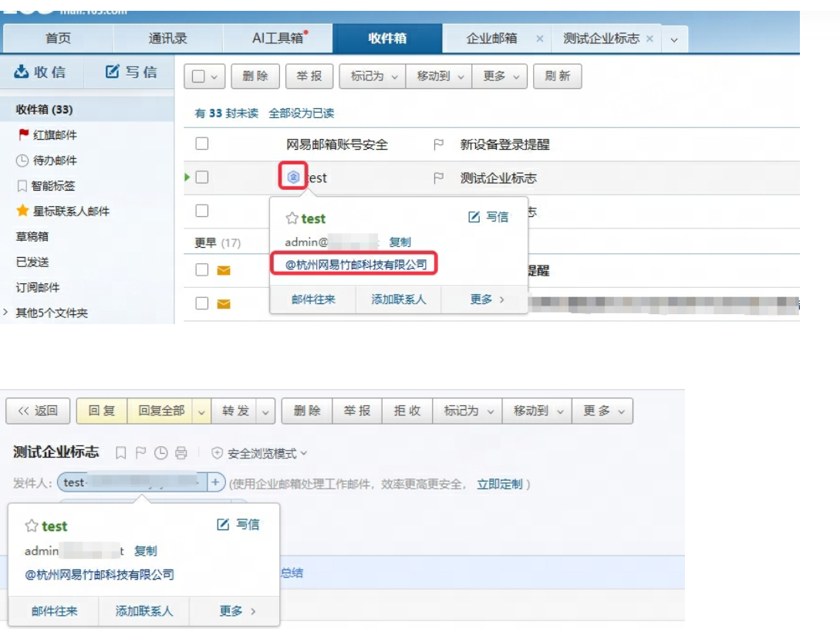The image size is (840, 629).
Task: Check checkbox beside first yellow envelope
Action: coord(202,269)
